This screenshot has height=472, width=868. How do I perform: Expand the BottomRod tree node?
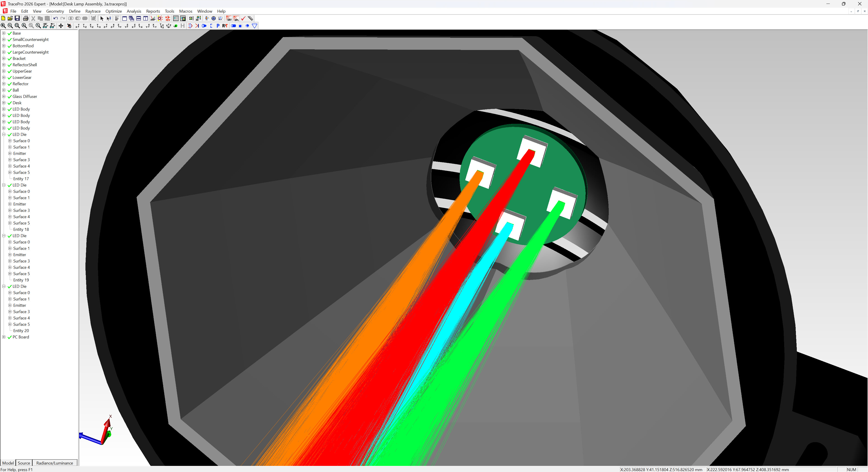pos(4,46)
